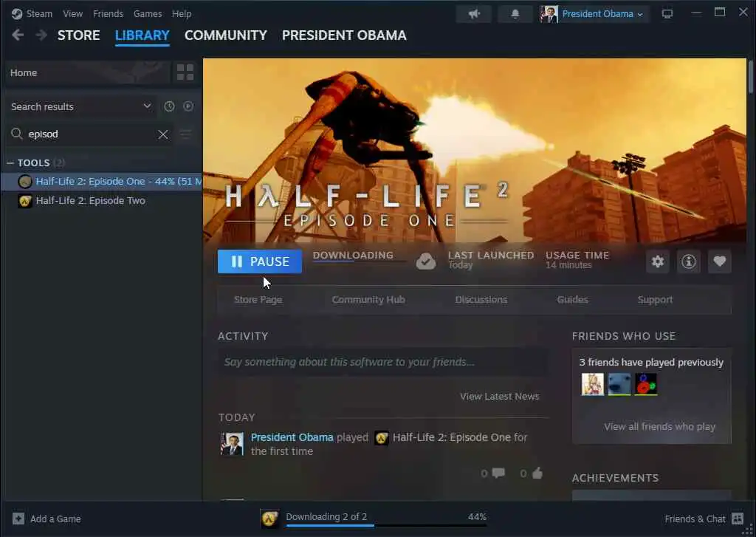This screenshot has height=537, width=756.
Task: Click View Latest News
Action: 500,396
